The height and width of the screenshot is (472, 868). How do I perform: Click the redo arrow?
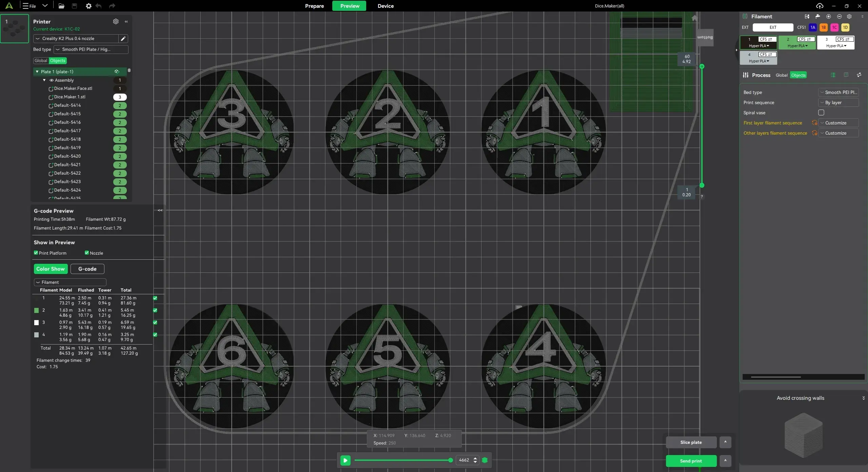(112, 6)
